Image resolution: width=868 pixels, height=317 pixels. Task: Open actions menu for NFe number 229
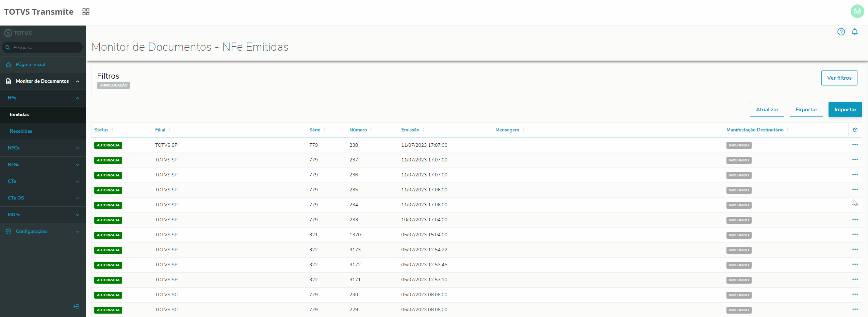pyautogui.click(x=855, y=310)
